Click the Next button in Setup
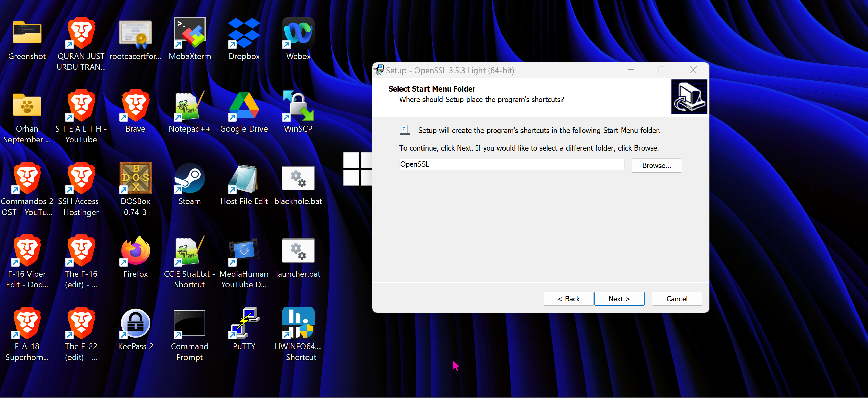This screenshot has width=868, height=398. coord(619,299)
